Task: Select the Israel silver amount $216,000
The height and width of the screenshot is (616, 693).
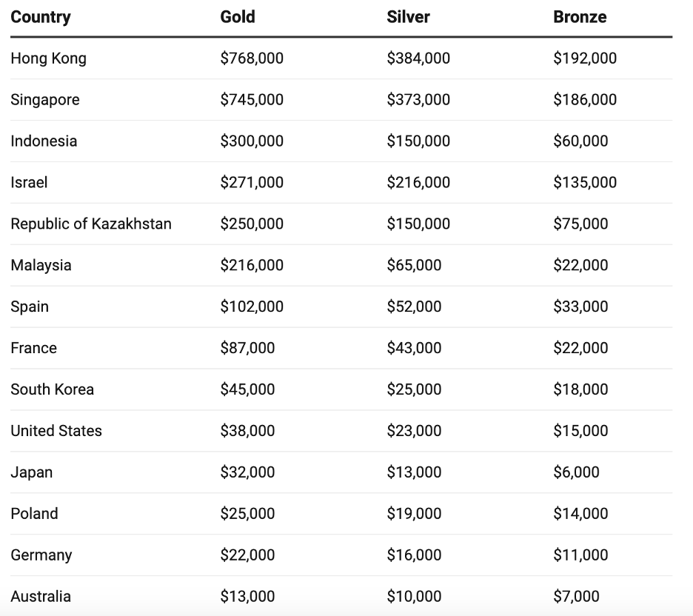Action: pos(418,183)
